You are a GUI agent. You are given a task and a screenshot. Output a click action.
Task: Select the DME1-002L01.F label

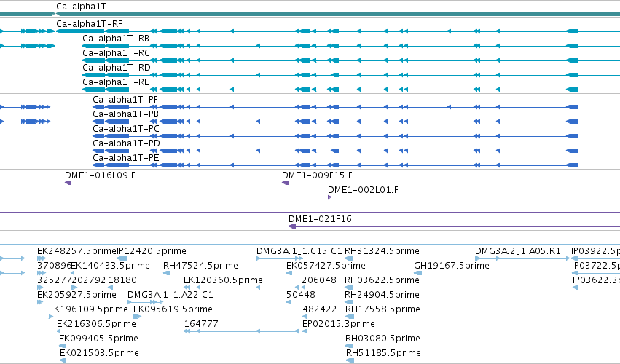click(x=363, y=190)
